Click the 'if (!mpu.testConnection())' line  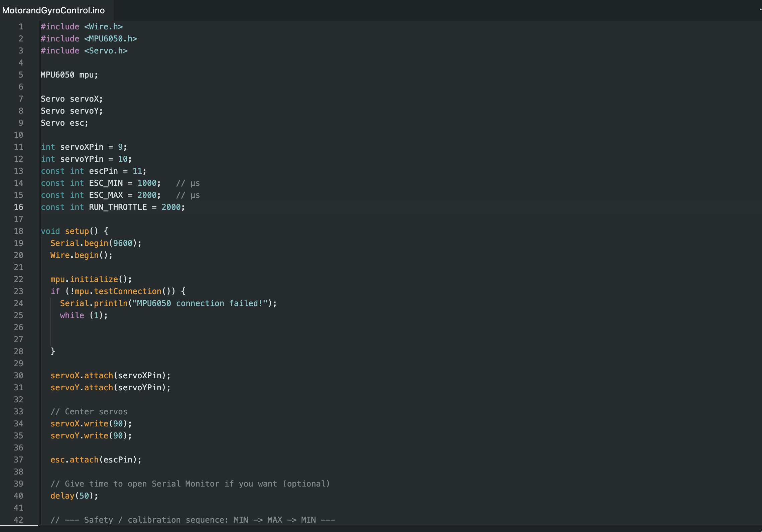118,291
